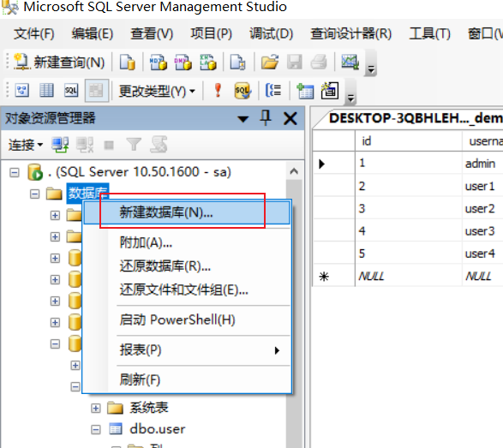
Task: Collapse the 数据库 tree node
Action: tap(34, 194)
